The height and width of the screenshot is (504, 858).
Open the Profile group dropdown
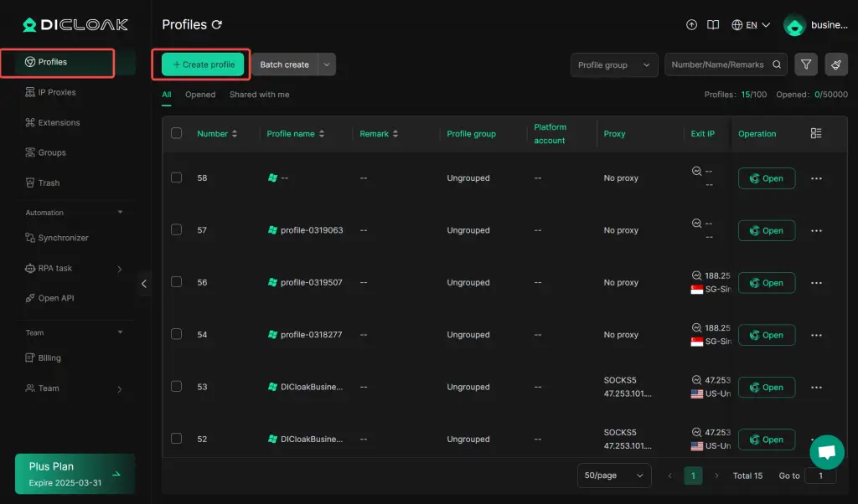coord(614,64)
